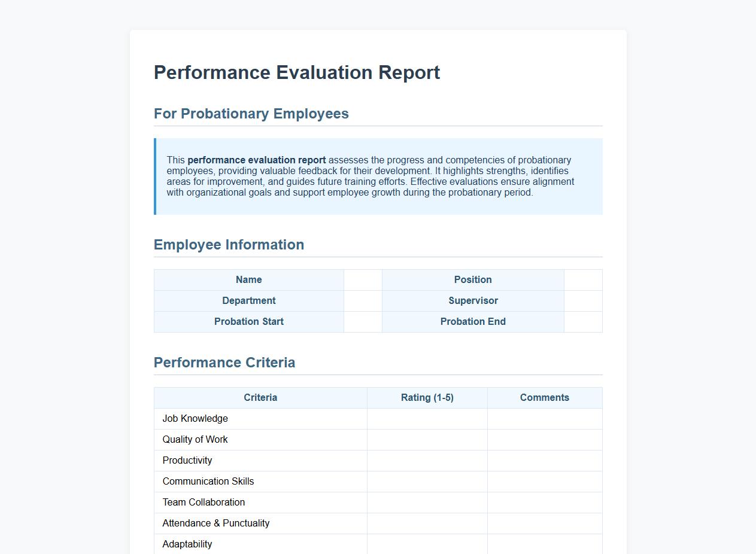Click the Probation End date cell
The width and height of the screenshot is (756, 554).
click(583, 321)
